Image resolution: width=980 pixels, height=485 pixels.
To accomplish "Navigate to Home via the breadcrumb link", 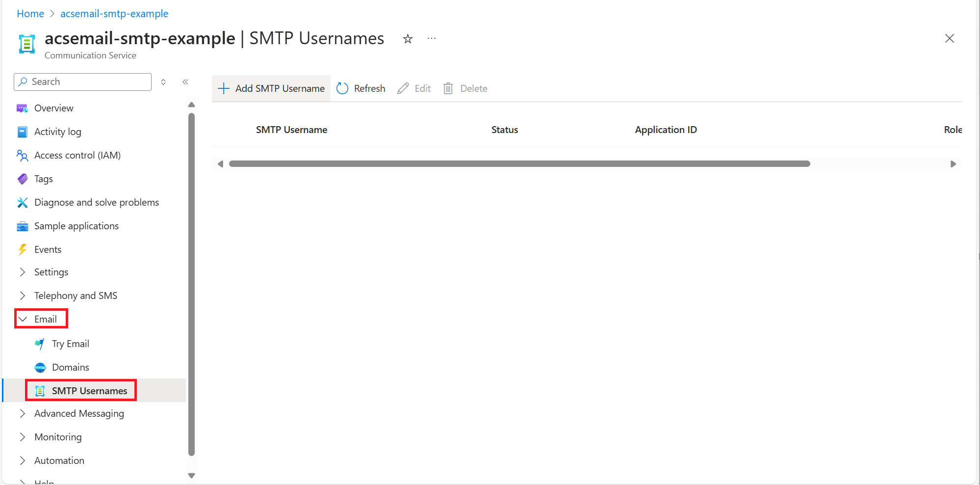I will tap(30, 13).
